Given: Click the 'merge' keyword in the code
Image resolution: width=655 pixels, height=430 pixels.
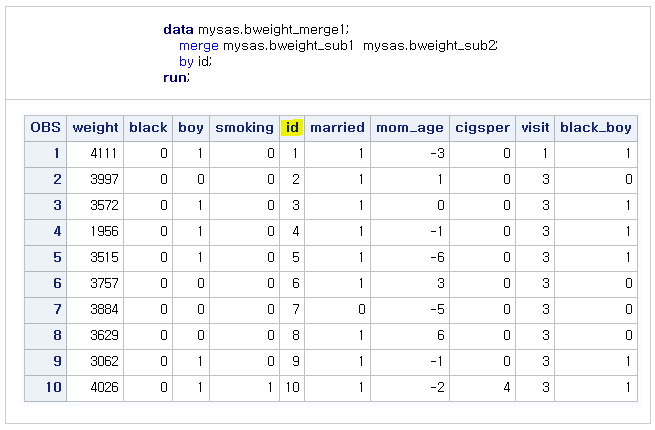Looking at the screenshot, I should pos(198,46).
